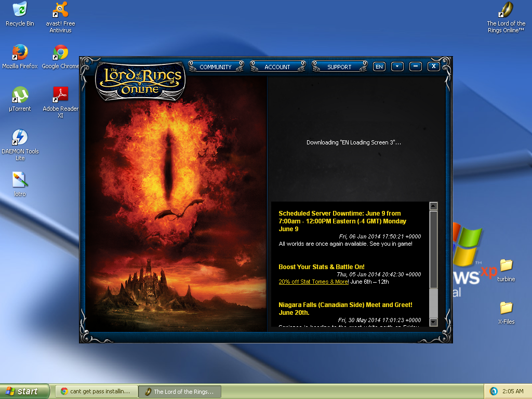Switch to the Chrome 'cant get pass installin...' taskbar item
Image resolution: width=532 pixels, height=399 pixels.
[x=96, y=391]
